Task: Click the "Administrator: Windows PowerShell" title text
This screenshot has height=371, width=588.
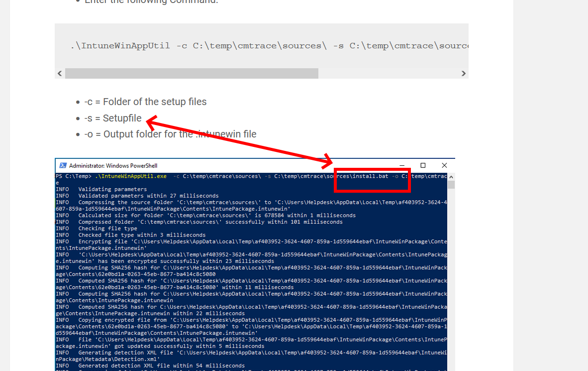Action: point(113,166)
